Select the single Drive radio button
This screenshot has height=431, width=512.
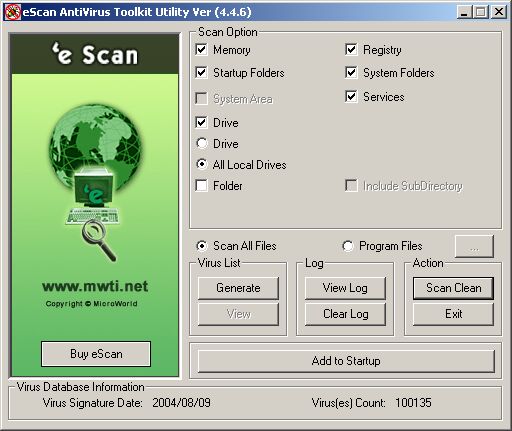(202, 143)
